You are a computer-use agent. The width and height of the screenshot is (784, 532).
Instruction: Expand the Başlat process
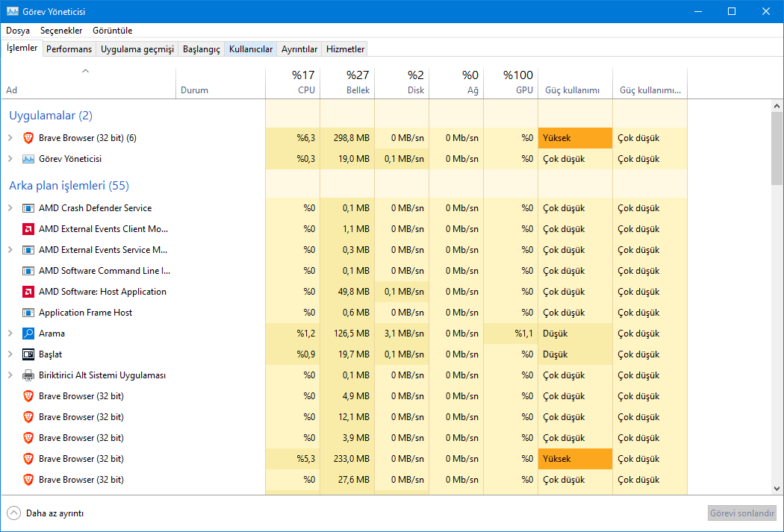(10, 354)
